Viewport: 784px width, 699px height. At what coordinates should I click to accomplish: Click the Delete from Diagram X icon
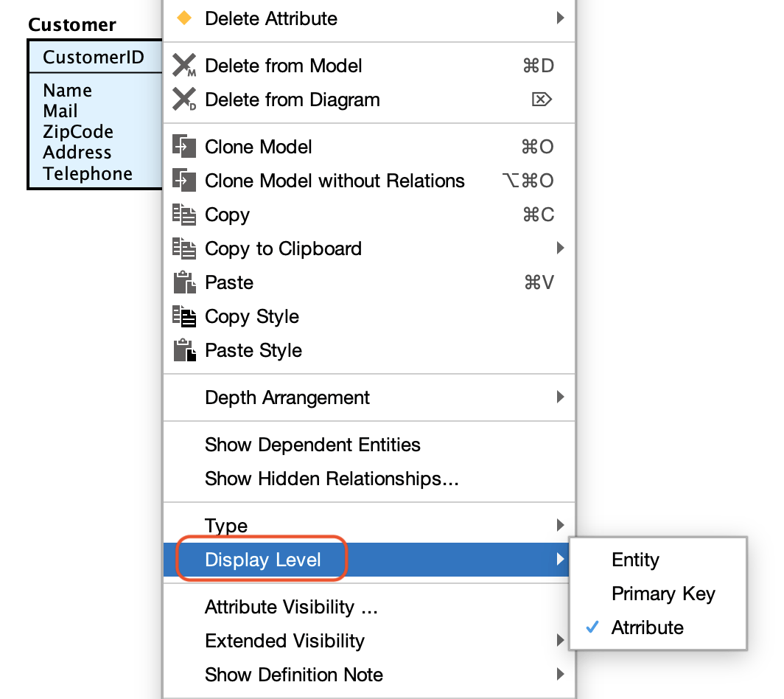[x=184, y=100]
